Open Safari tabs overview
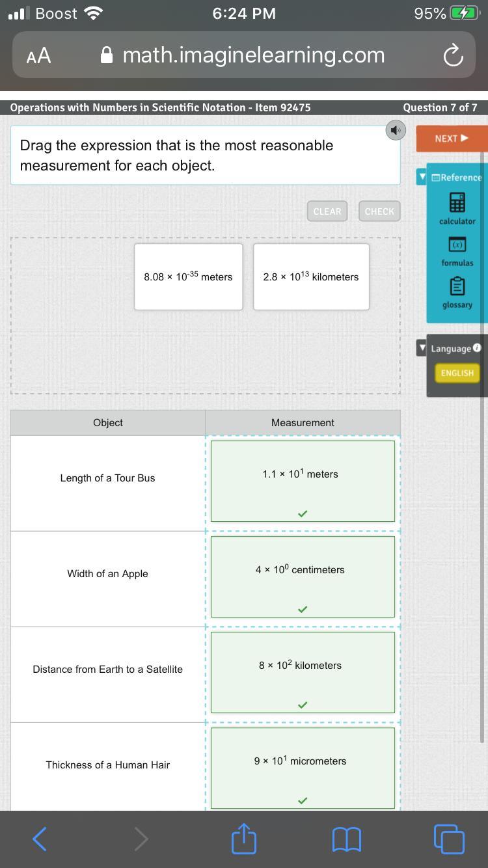Image resolution: width=488 pixels, height=868 pixels. coord(449,839)
